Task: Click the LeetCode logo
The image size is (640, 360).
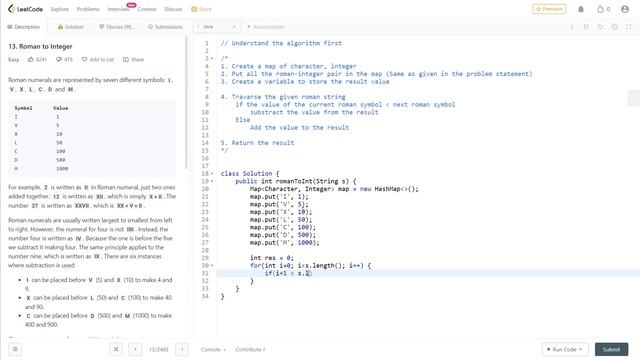Action: coord(25,9)
